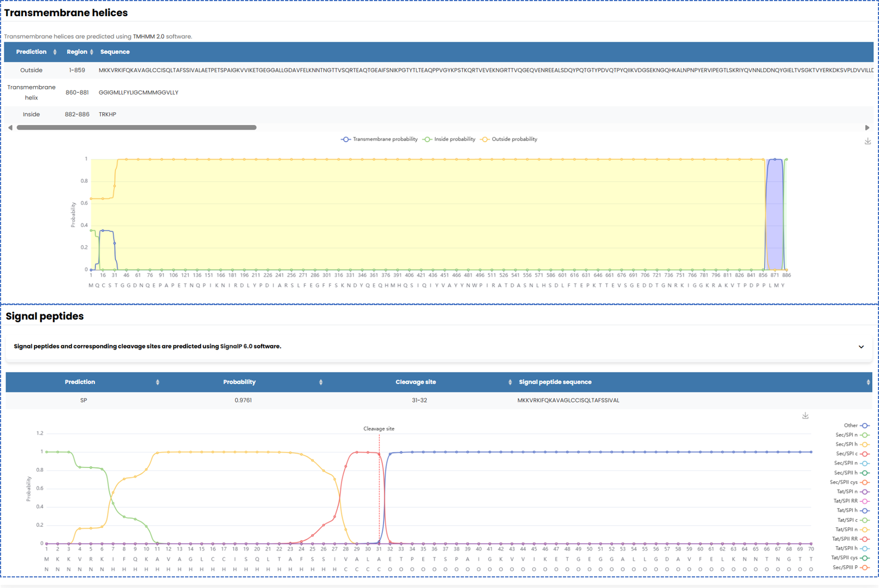Open the SignalP 6.0 software link

point(236,346)
